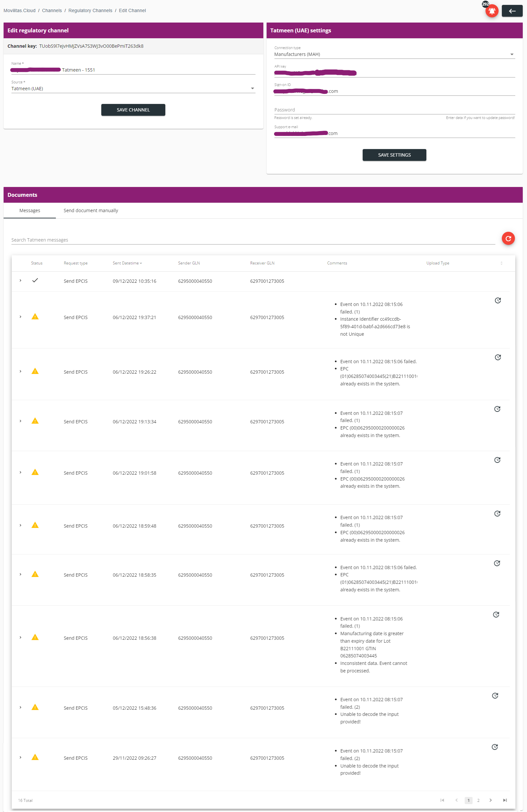Expand row sent 06/12/2022 19:01:58
The image size is (527, 812).
coord(21,473)
